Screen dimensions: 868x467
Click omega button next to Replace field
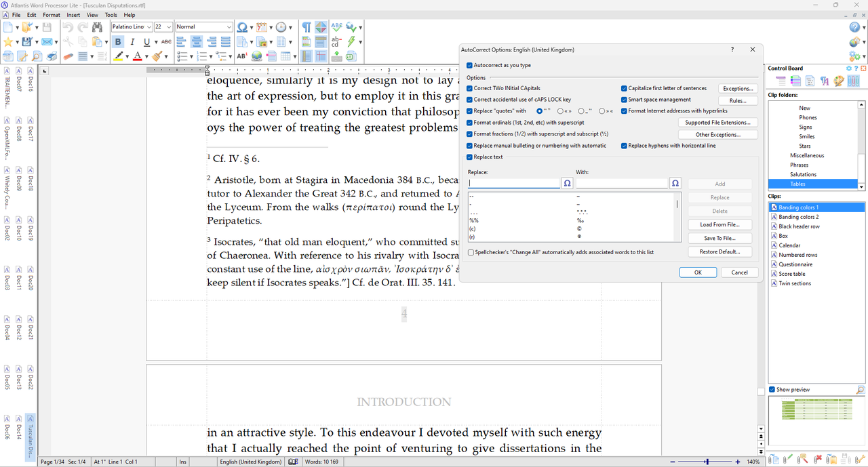tap(567, 184)
